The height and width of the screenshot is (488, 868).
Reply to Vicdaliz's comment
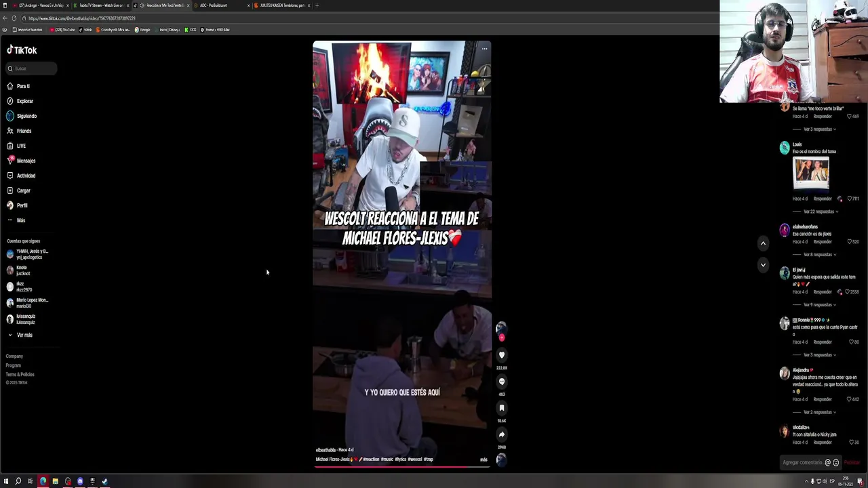823,443
